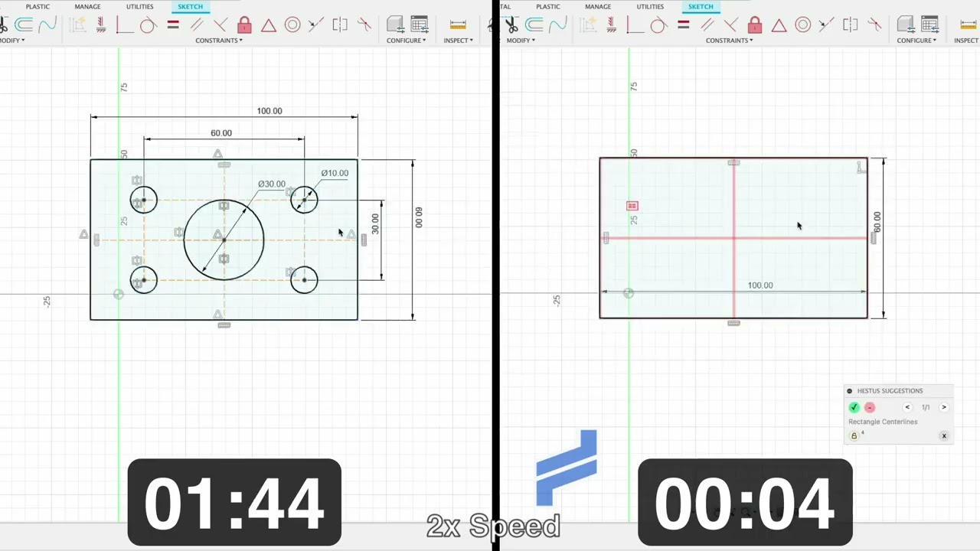Switch to the PLASTIC tab in right pane

tap(548, 7)
